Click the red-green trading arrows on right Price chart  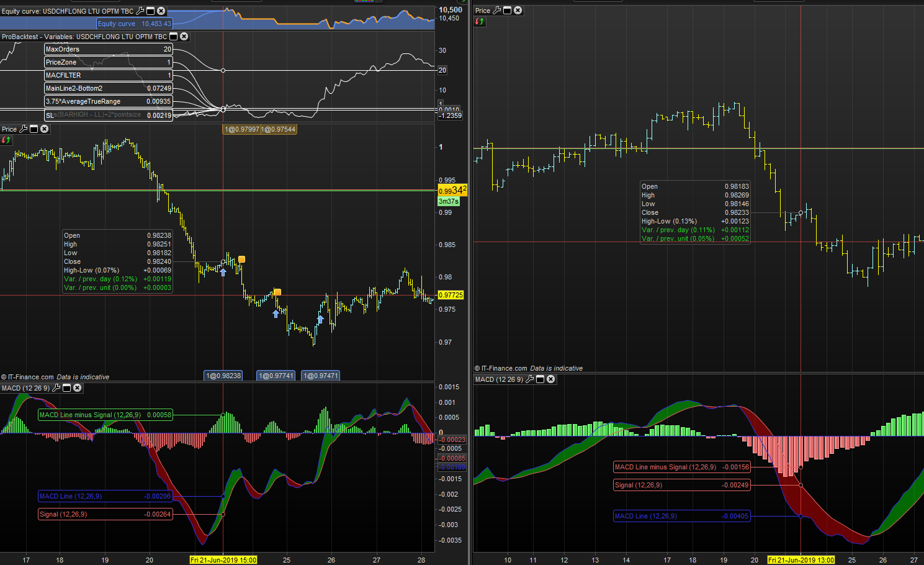[480, 22]
